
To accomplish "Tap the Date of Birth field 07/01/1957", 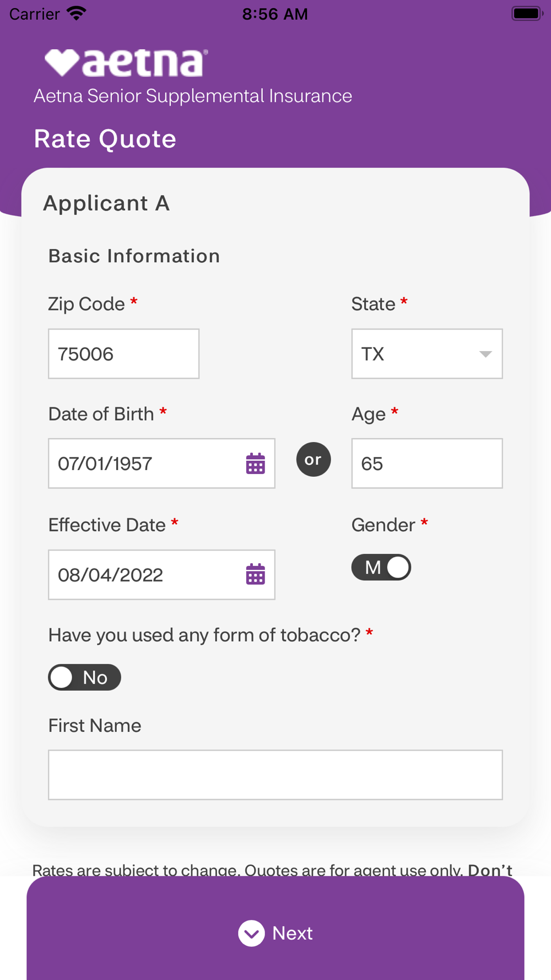I will (x=143, y=464).
